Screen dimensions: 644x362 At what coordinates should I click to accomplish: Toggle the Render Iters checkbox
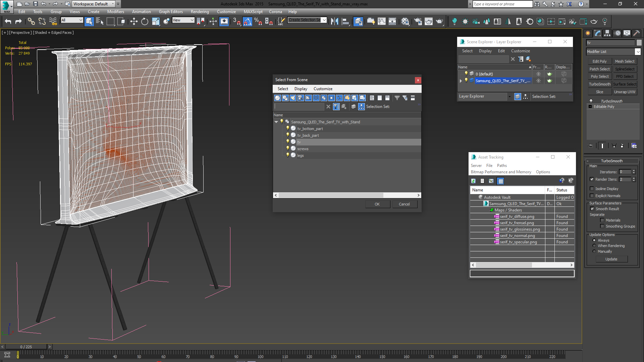pos(592,179)
